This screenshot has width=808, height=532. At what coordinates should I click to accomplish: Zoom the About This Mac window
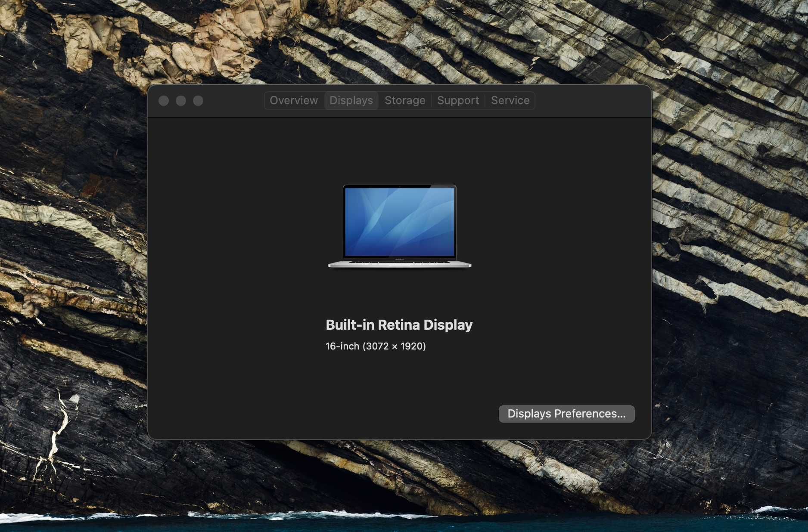(x=198, y=101)
